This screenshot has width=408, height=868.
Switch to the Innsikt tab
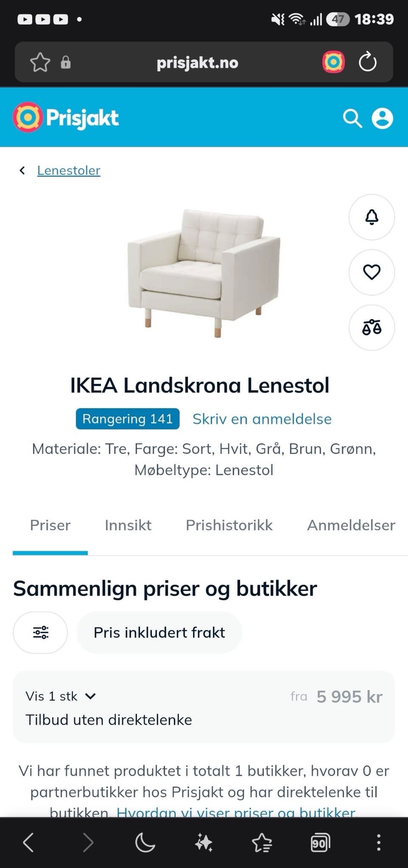128,525
